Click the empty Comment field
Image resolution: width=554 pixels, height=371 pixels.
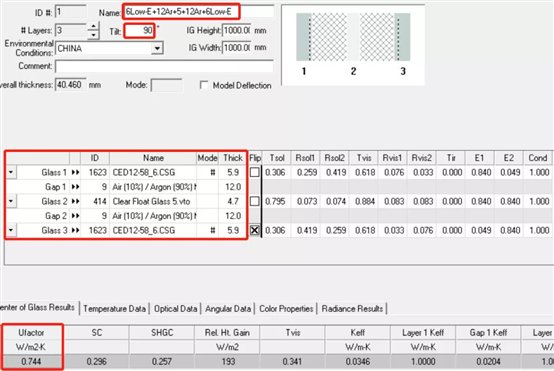tap(164, 66)
